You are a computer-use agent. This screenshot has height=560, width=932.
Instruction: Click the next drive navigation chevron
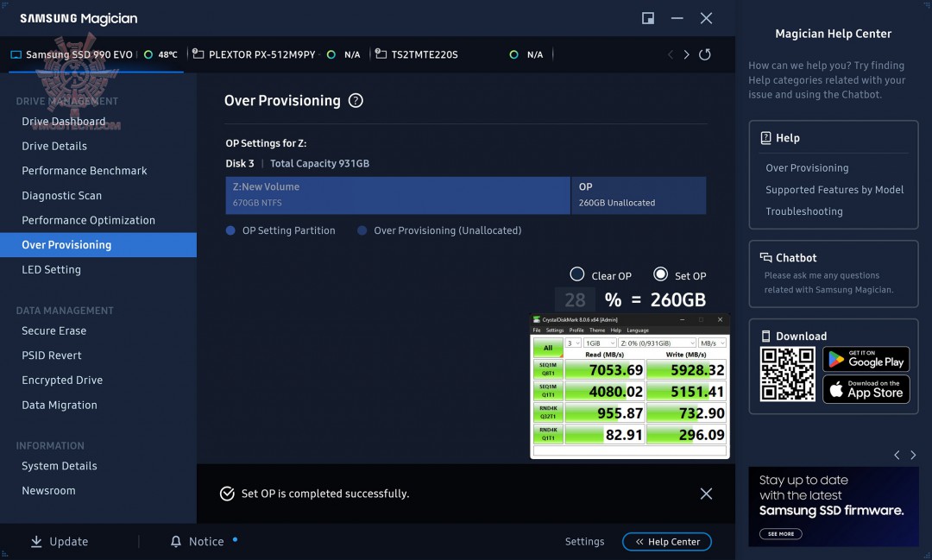tap(686, 53)
